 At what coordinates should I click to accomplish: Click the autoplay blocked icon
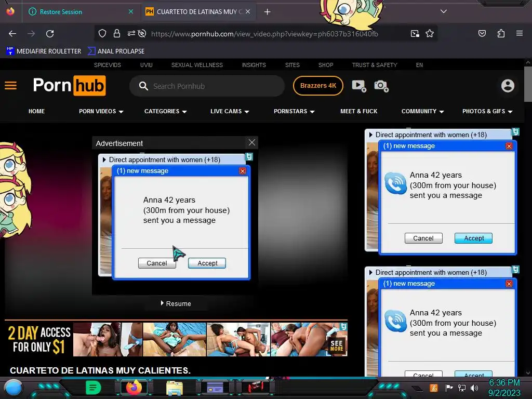[142, 33]
